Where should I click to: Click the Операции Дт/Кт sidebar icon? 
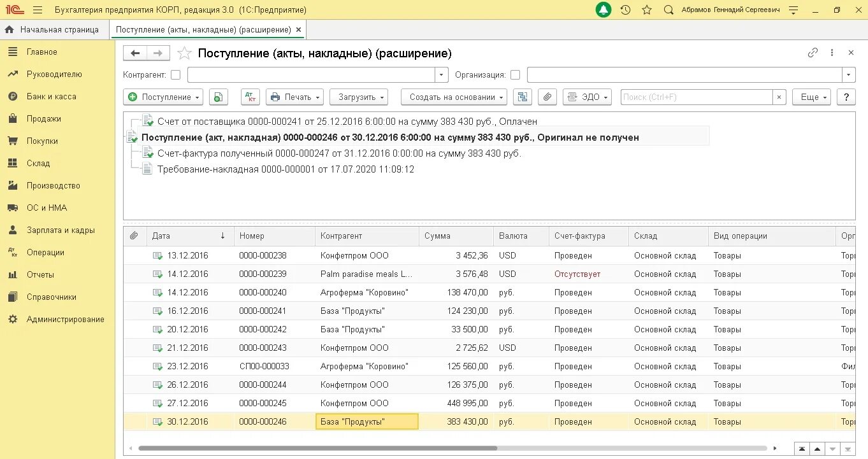13,253
